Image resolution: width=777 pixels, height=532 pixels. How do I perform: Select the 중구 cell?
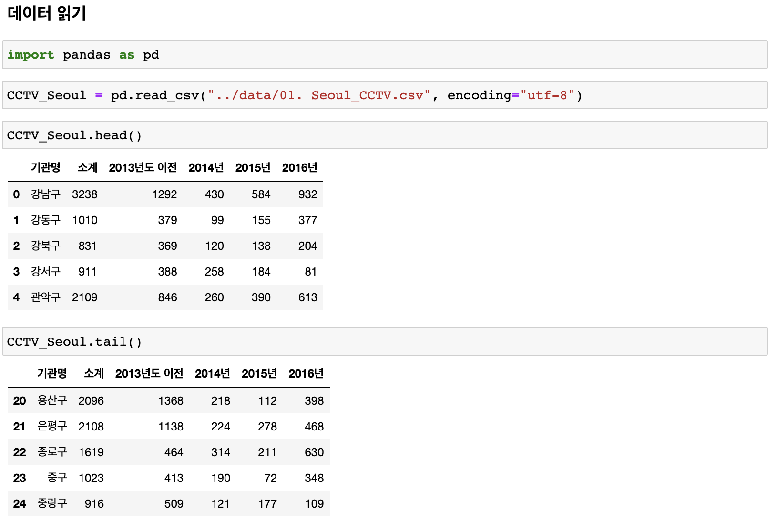(x=57, y=478)
